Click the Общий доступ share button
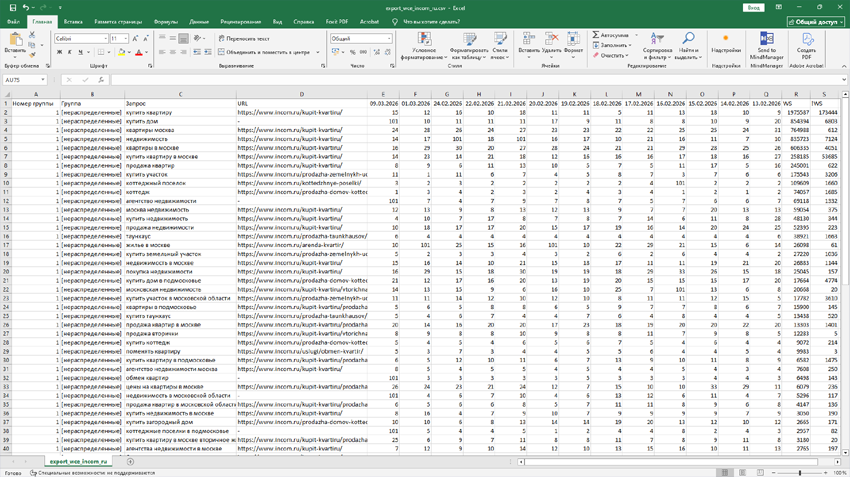The height and width of the screenshot is (477, 850). 815,21
